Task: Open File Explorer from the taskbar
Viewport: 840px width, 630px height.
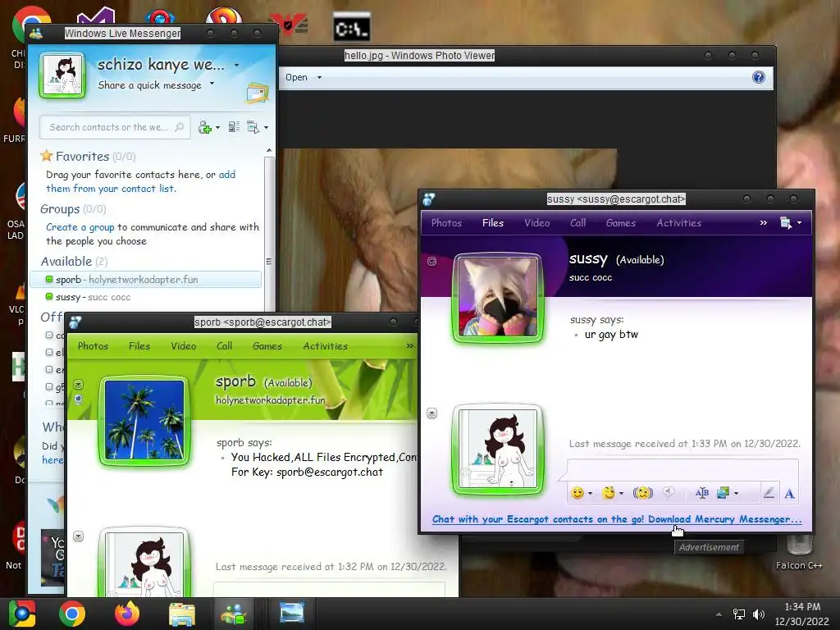Action: point(182,614)
